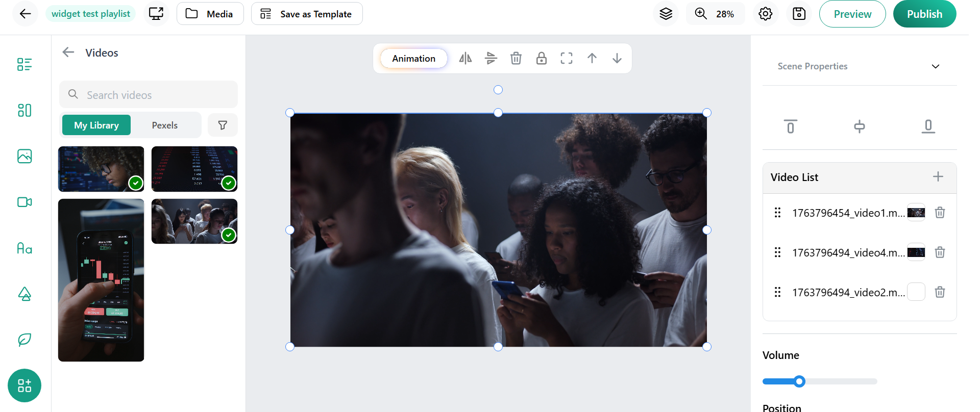
Task: Delete 1763796494_video4 from list
Action: 940,252
